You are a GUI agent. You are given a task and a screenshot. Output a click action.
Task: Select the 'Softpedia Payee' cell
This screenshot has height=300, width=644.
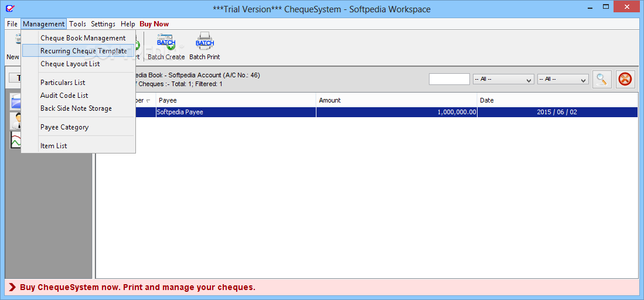pyautogui.click(x=236, y=112)
